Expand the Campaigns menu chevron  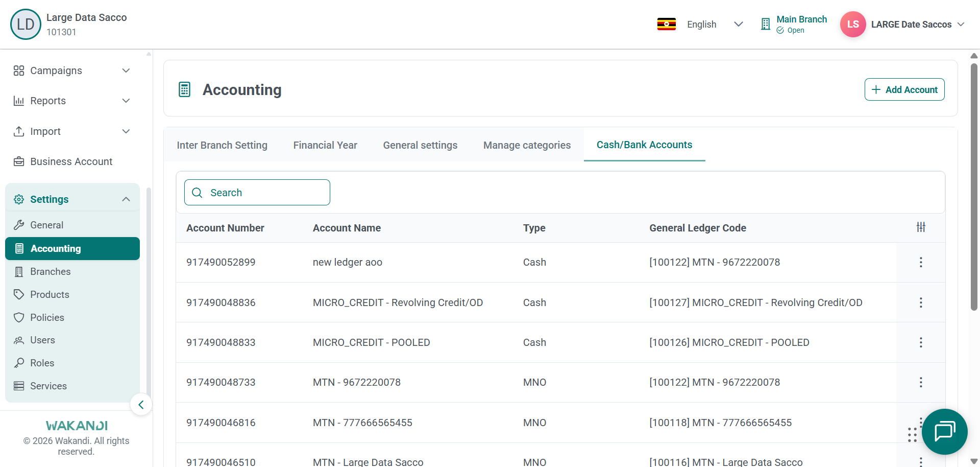click(x=126, y=71)
